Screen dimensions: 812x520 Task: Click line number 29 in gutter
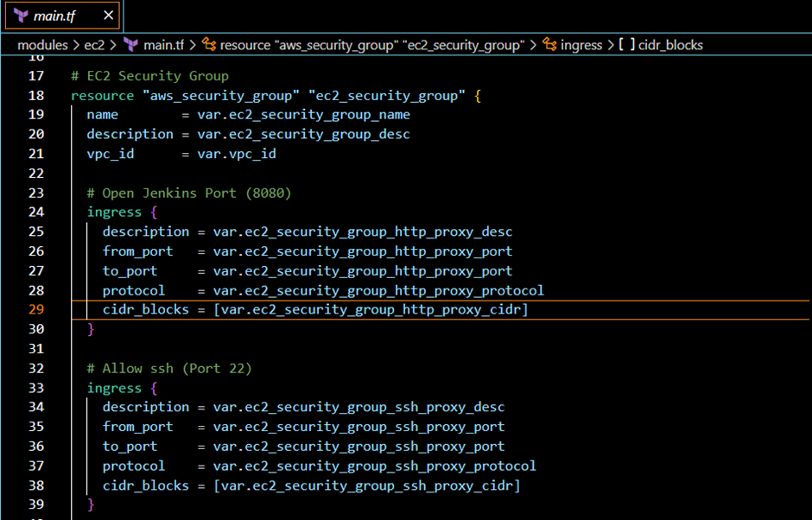pos(35,309)
